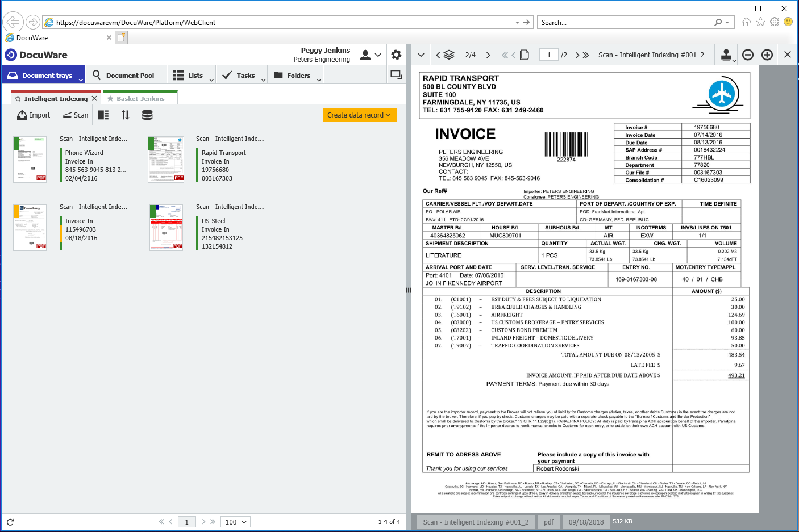Viewport: 799px width, 532px height.
Task: Click the viewer page number field
Action: 548,55
